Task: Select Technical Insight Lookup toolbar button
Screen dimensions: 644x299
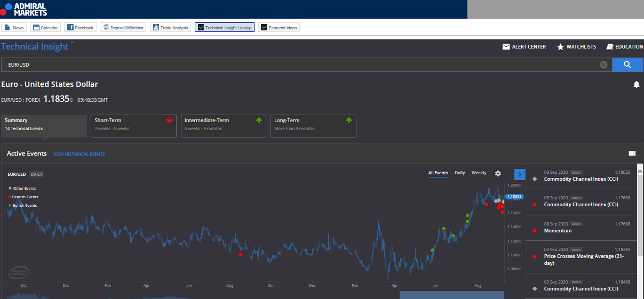Action: 225,27
